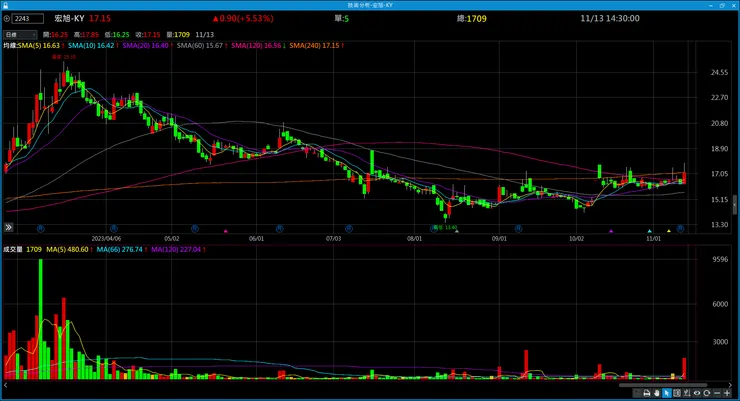Toggle the SMA(240) moving average label
This screenshot has width=740, height=401.
(x=317, y=46)
